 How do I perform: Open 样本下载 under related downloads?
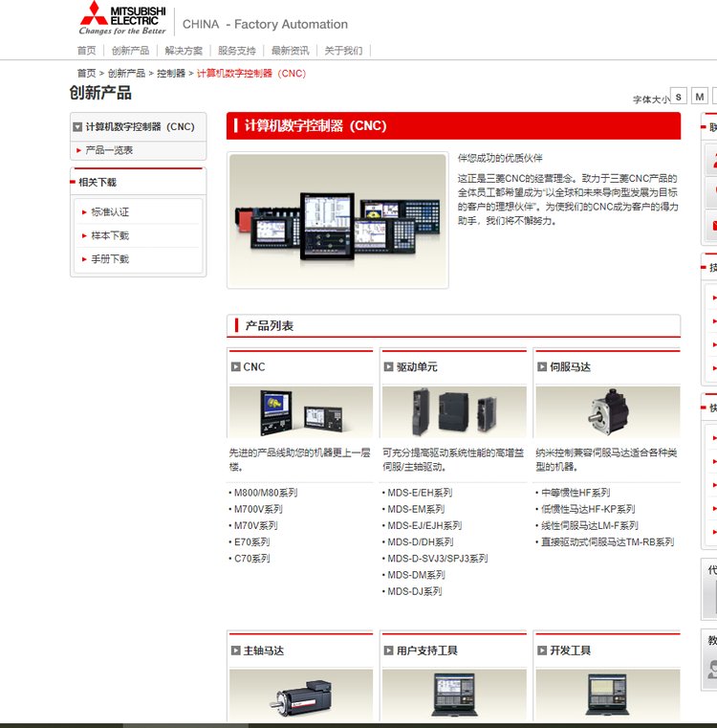point(110,235)
